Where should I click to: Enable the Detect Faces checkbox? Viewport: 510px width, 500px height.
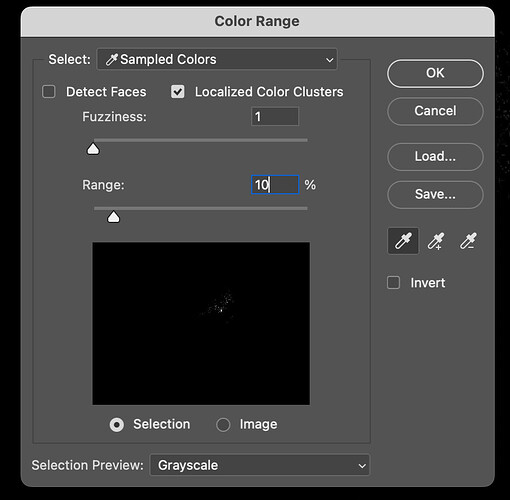click(x=49, y=92)
